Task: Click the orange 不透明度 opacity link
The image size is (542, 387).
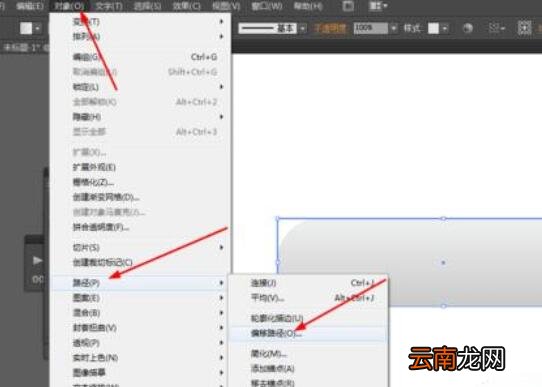Action: (330, 28)
